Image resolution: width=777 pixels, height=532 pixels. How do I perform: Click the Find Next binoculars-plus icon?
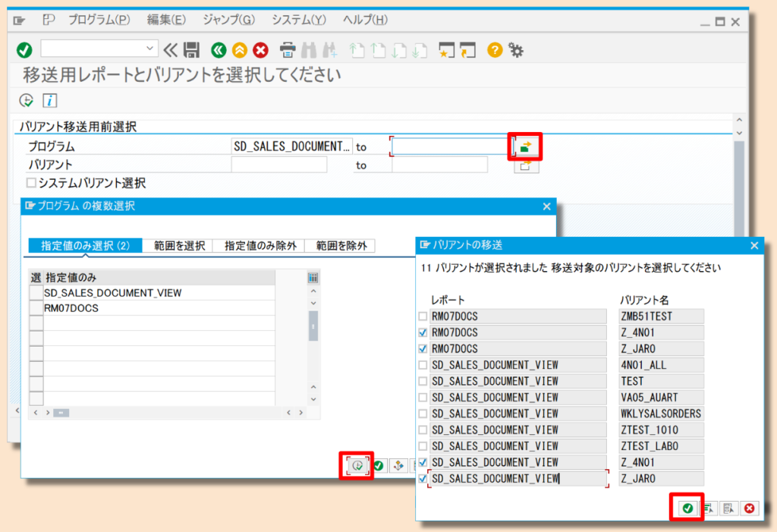(x=329, y=49)
